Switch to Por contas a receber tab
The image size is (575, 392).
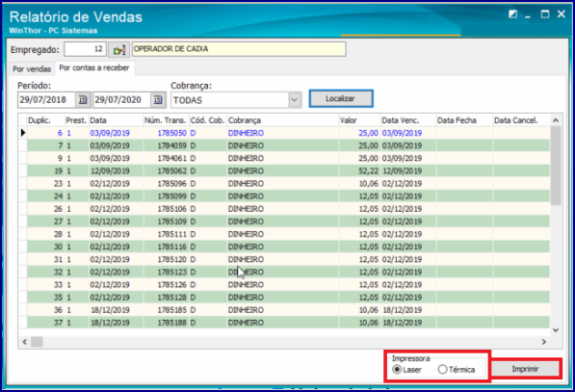pos(94,67)
